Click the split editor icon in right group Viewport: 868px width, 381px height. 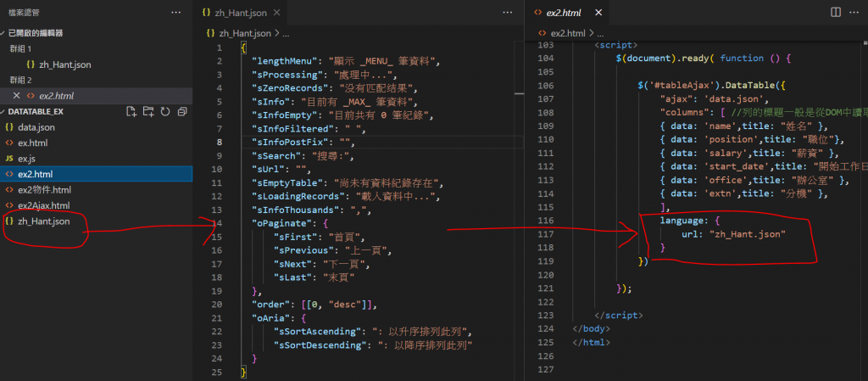[x=835, y=12]
